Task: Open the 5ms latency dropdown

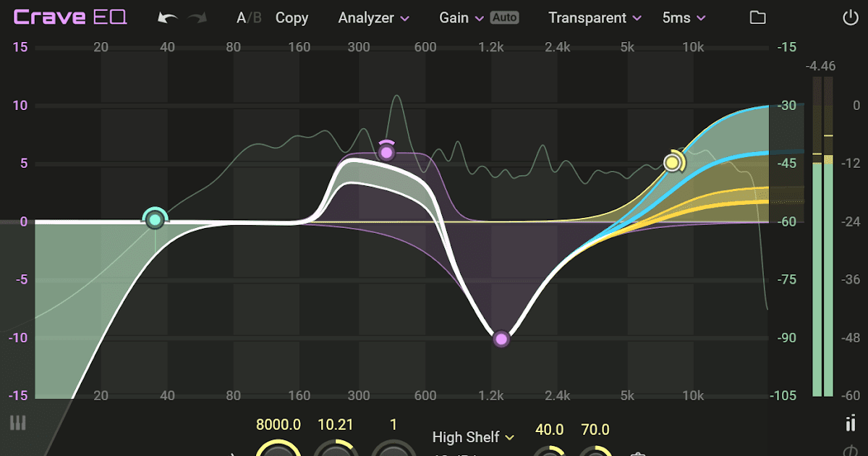Action: [x=682, y=17]
